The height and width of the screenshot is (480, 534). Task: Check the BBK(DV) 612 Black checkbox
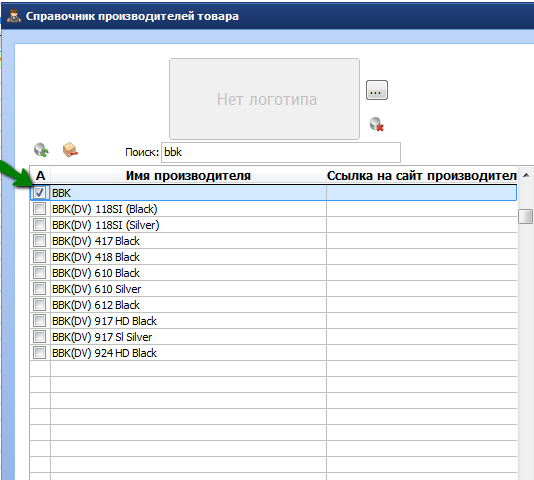tap(40, 305)
